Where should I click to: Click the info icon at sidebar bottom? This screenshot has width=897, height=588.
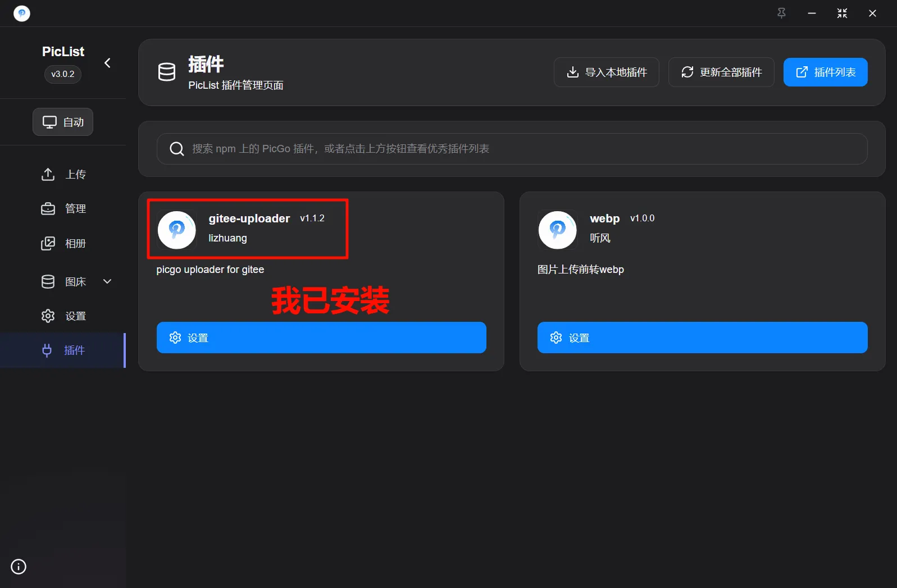[x=19, y=567]
